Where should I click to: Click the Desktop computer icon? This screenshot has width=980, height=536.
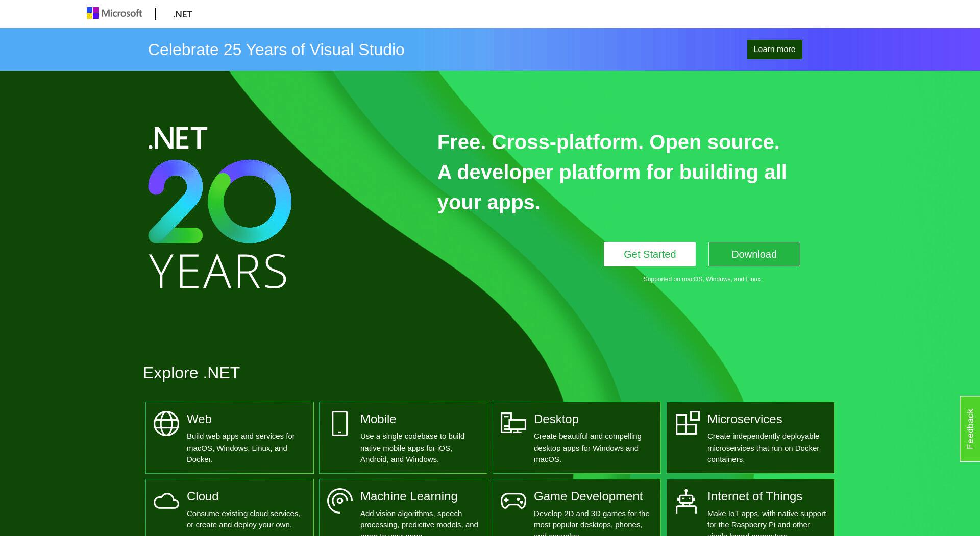pyautogui.click(x=513, y=423)
